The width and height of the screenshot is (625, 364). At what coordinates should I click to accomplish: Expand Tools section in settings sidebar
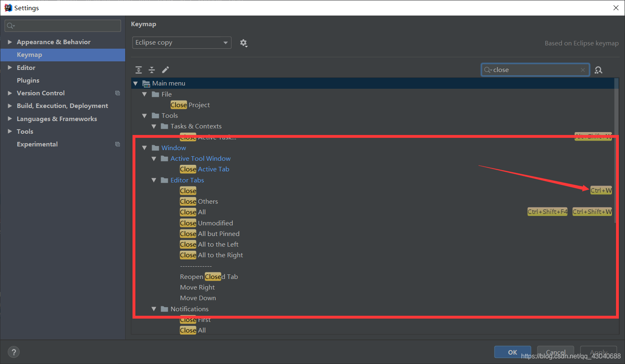10,132
